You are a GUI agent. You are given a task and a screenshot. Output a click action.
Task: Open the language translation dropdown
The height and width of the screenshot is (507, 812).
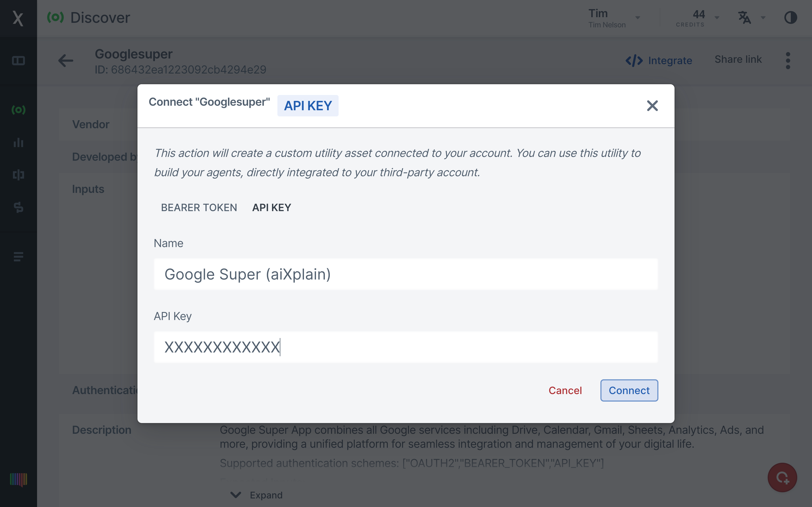(751, 18)
